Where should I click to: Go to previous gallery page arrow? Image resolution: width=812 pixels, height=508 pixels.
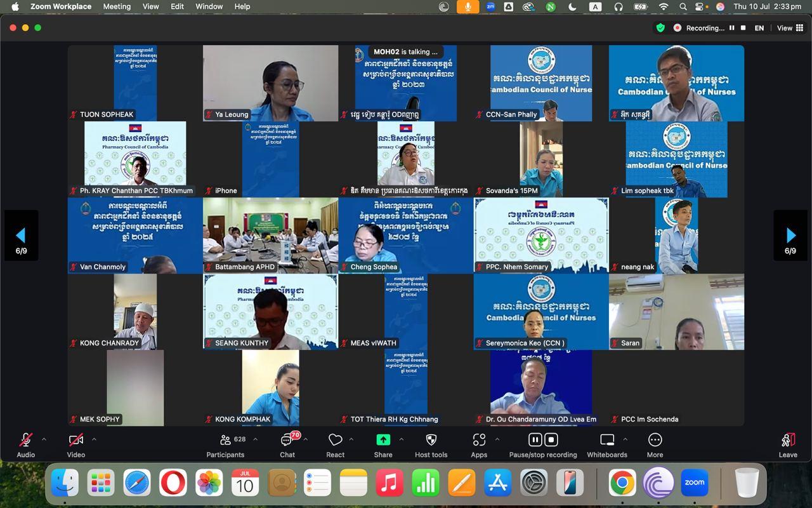click(21, 236)
